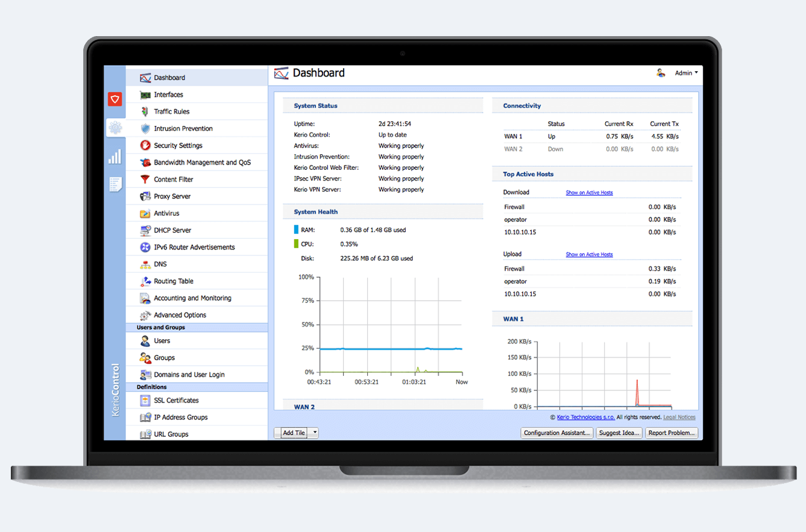This screenshot has width=806, height=532.
Task: Open the SSL Certificates menu item
Action: (197, 400)
